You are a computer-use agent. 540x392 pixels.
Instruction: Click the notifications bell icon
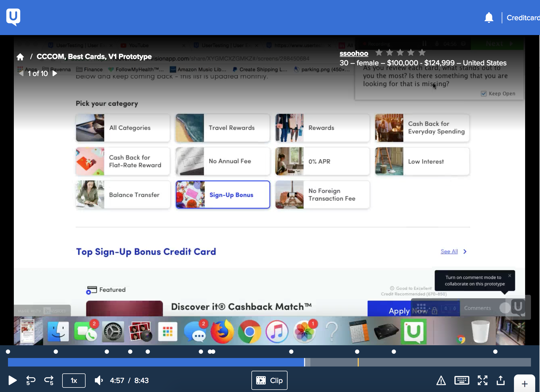click(x=489, y=18)
